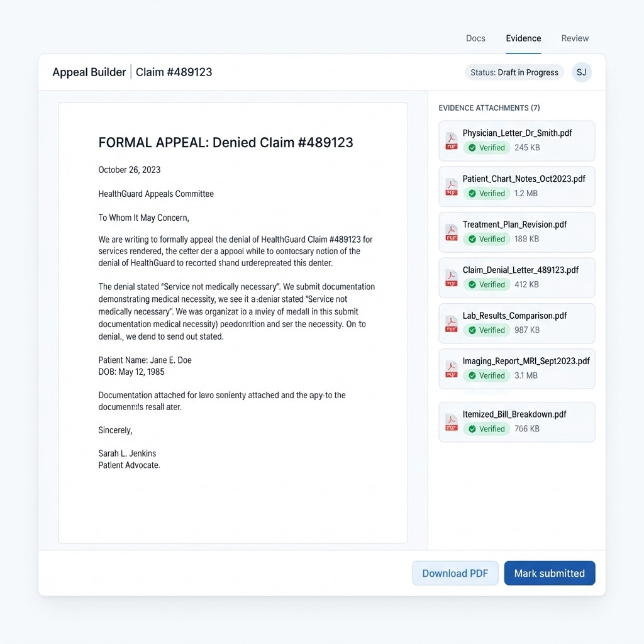Open Lab_Results_Comparison.pdf file name
644x644 pixels.
514,316
